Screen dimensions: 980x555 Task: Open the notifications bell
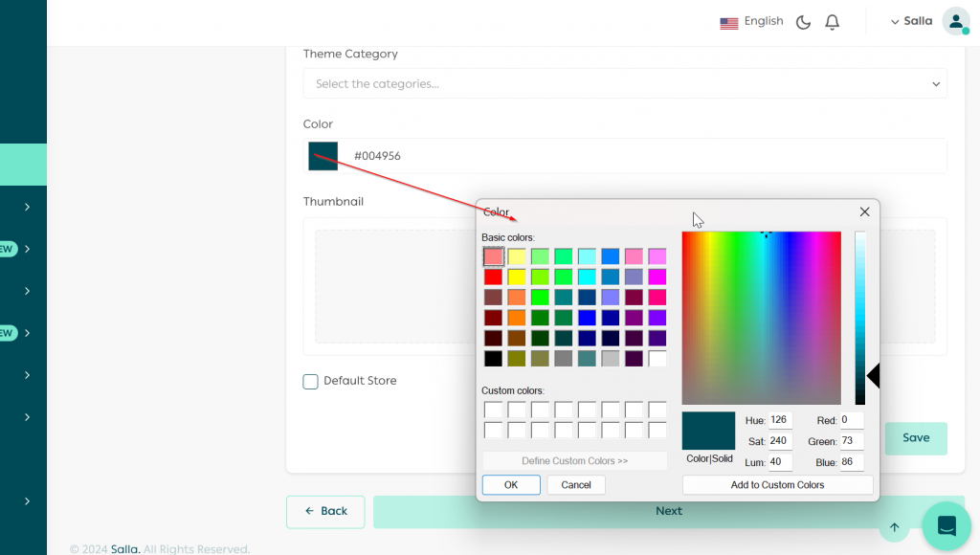tap(832, 22)
